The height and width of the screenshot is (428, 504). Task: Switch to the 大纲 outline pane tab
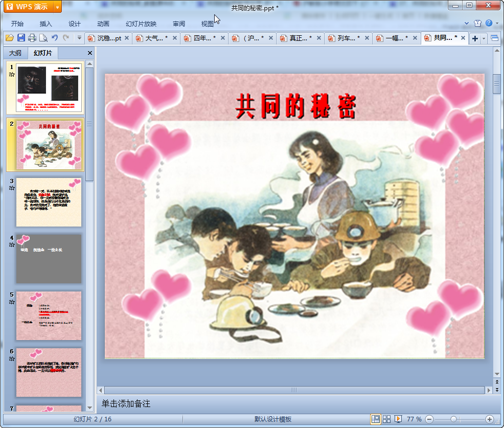coord(15,53)
